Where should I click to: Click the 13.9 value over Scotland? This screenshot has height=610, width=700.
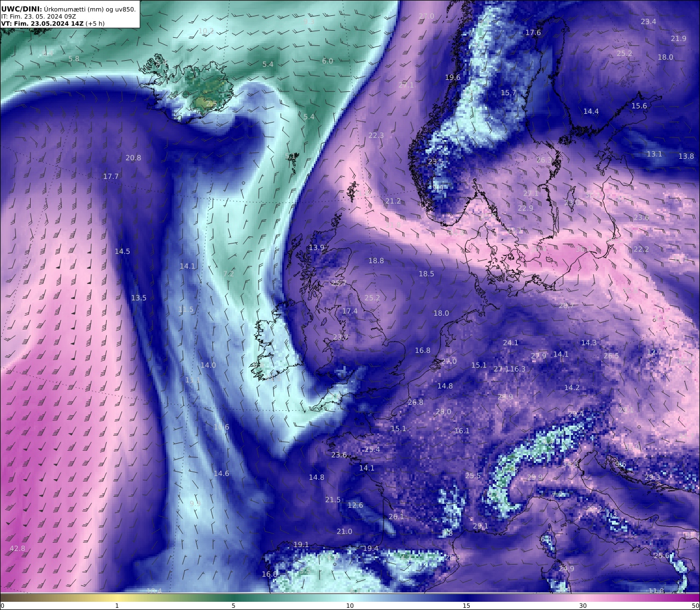click(x=317, y=247)
